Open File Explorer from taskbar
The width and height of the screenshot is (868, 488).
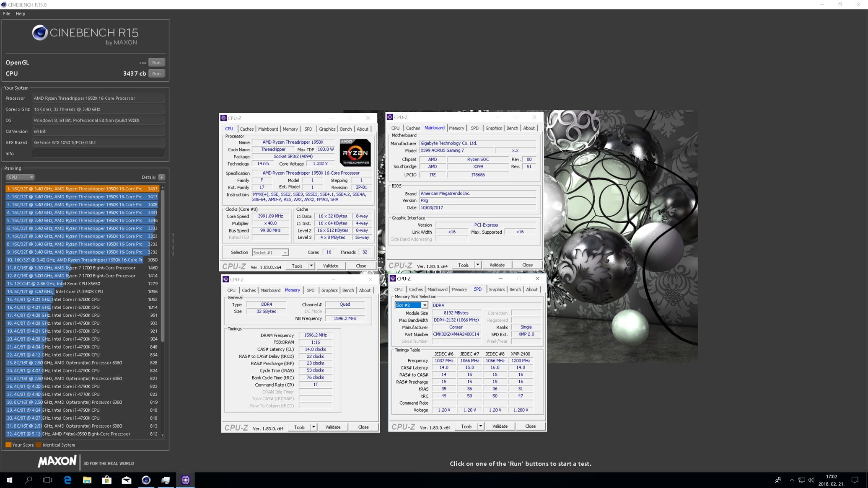click(87, 480)
